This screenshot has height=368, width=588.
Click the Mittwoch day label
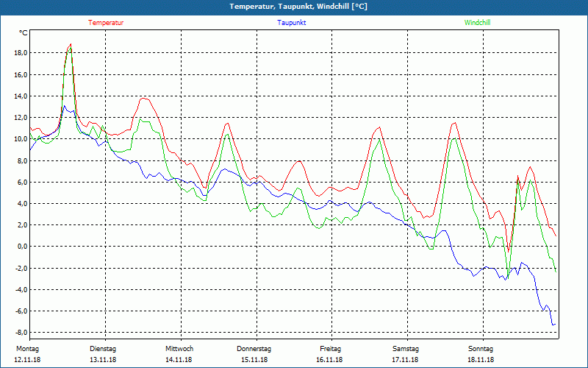tap(179, 348)
